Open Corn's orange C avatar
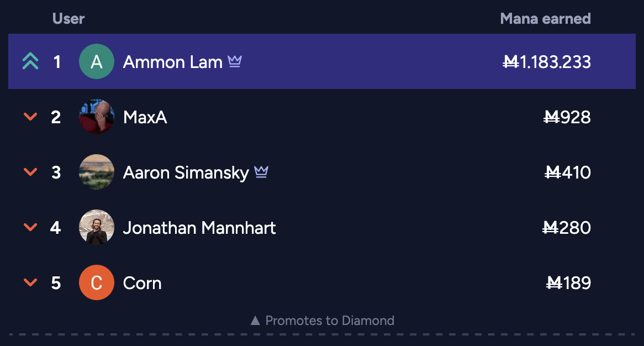644x346 pixels. pyautogui.click(x=97, y=282)
